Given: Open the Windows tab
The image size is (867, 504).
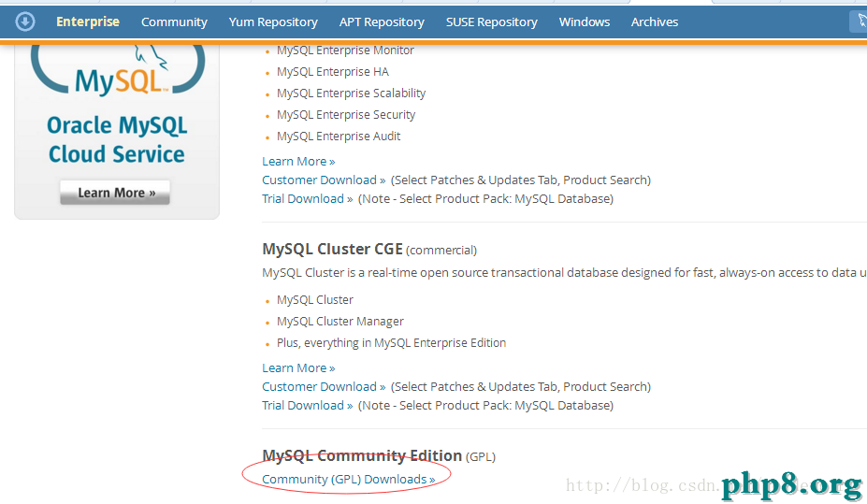Looking at the screenshot, I should tap(584, 22).
